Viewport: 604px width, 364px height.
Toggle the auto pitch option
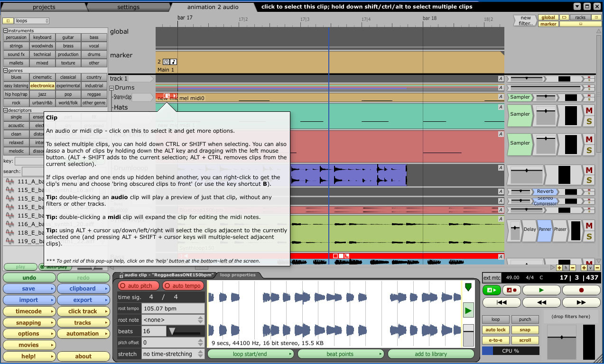click(x=139, y=286)
